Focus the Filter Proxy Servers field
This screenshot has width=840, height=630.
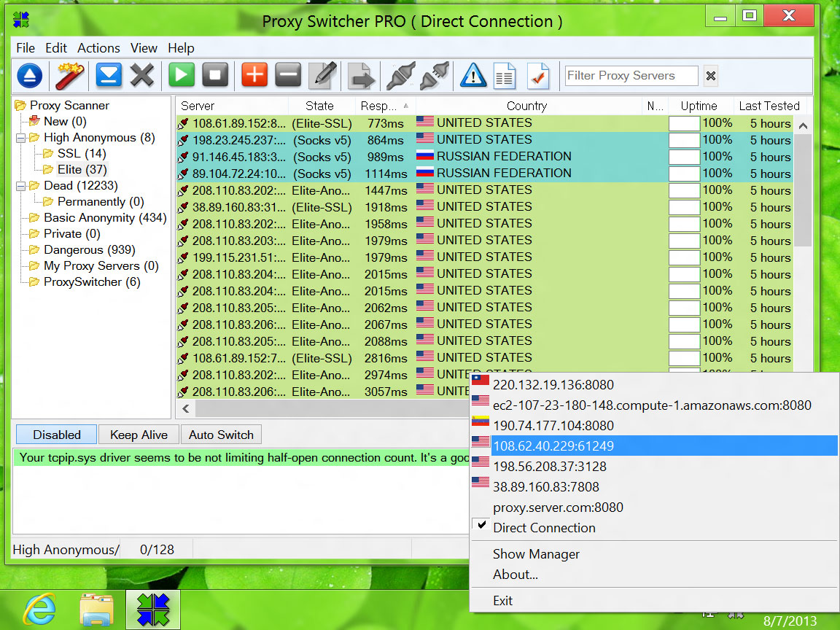coord(631,76)
